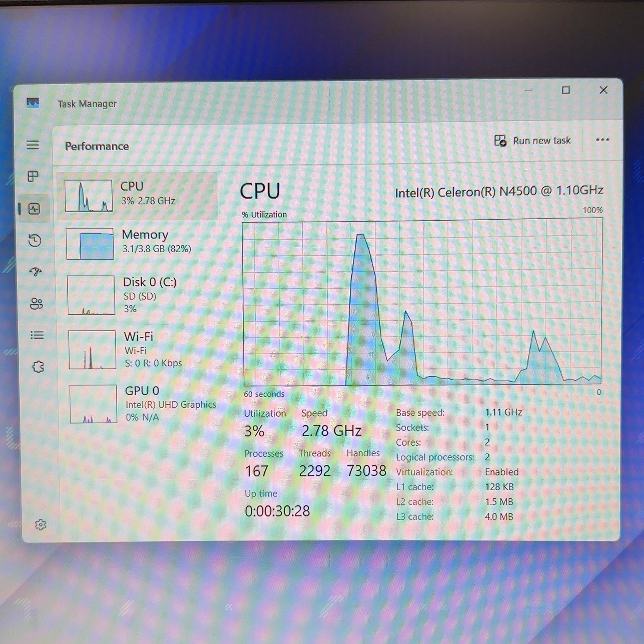Screen dimensions: 644x644
Task: Open the App history page icon
Action: pos(35,241)
